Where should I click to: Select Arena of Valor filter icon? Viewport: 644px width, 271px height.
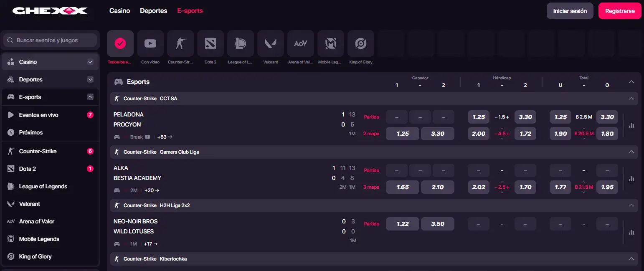point(301,43)
